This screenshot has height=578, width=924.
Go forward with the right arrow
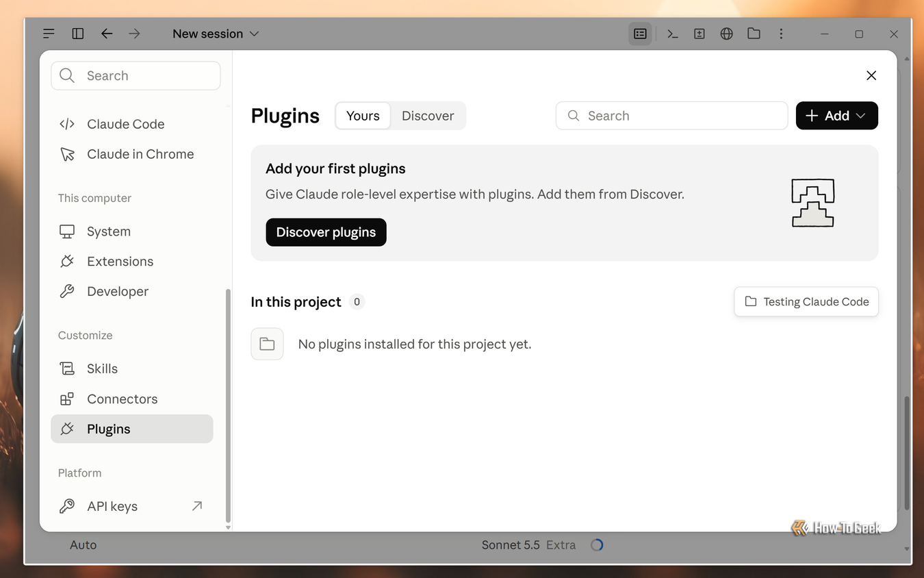coord(134,34)
